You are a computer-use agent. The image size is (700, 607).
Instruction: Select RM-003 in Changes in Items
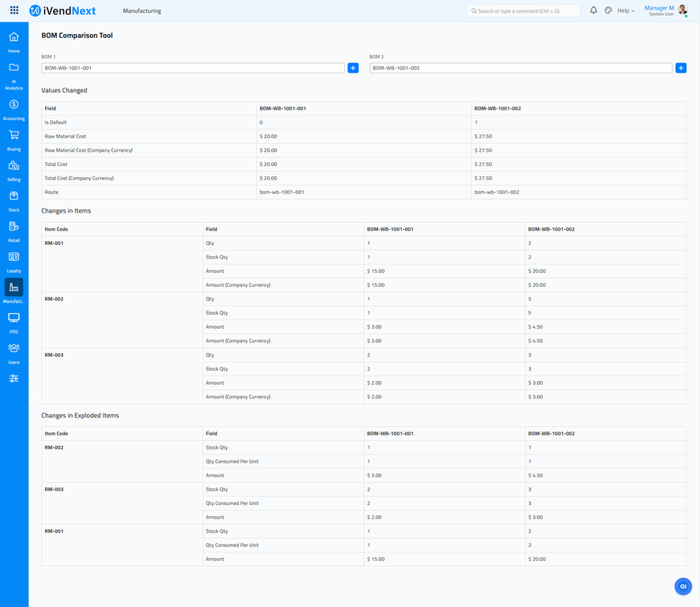click(x=54, y=355)
